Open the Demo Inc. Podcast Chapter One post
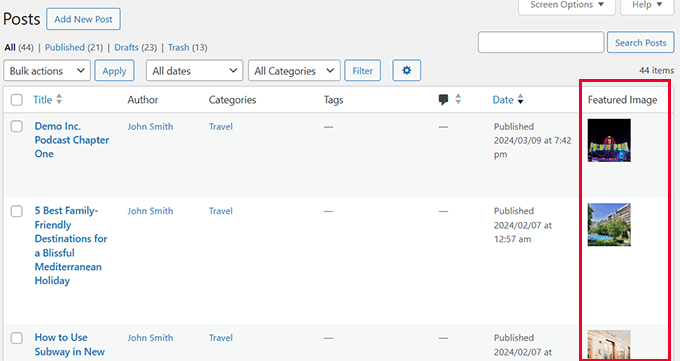The height and width of the screenshot is (361, 680). [72, 140]
